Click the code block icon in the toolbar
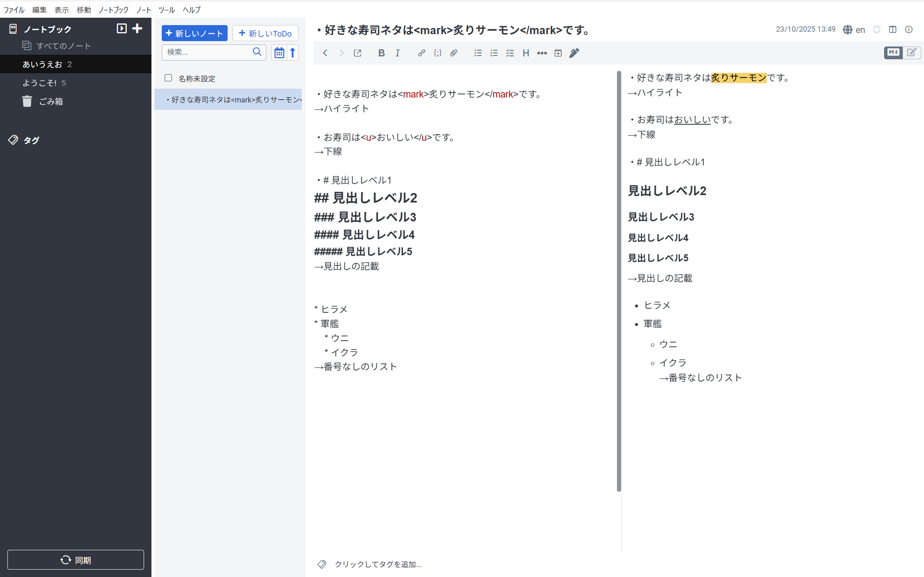Viewport: 924px width, 577px height. tap(438, 53)
